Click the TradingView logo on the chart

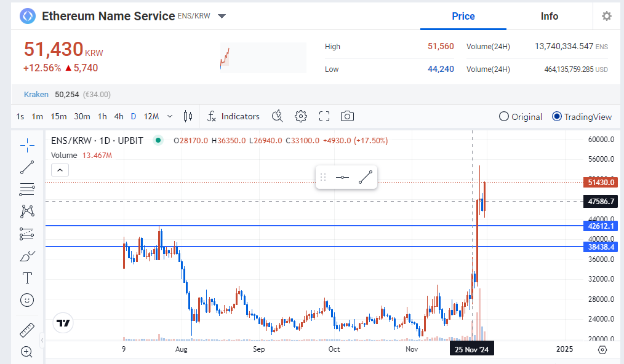click(x=63, y=323)
